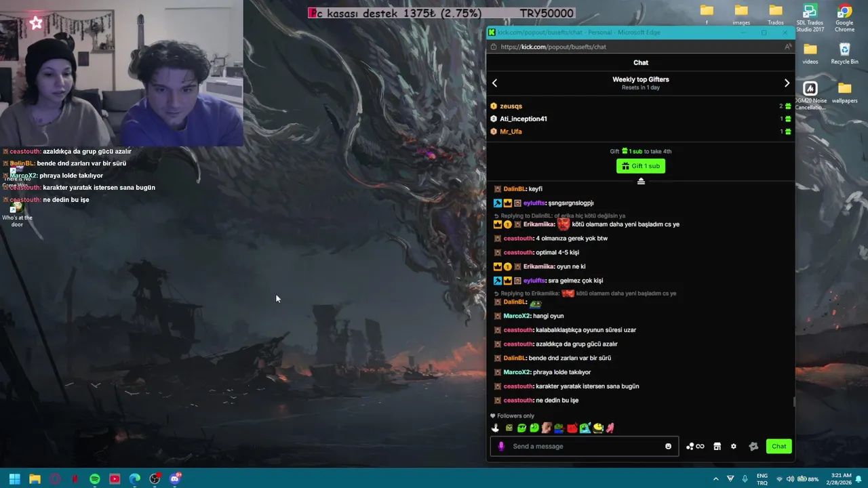Screen dimensions: 868x488
Task: Click the Send a message input field
Action: [585, 446]
